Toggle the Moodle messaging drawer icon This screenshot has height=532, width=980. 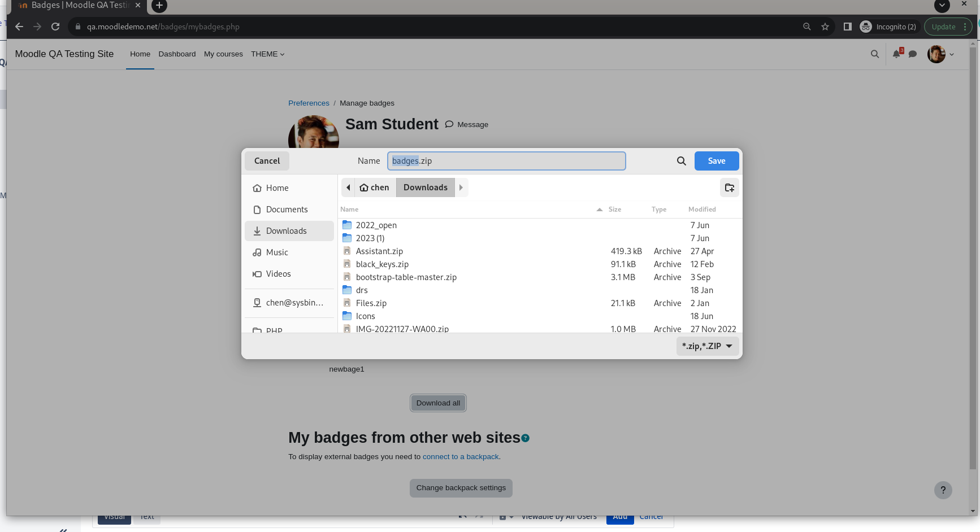(x=913, y=54)
